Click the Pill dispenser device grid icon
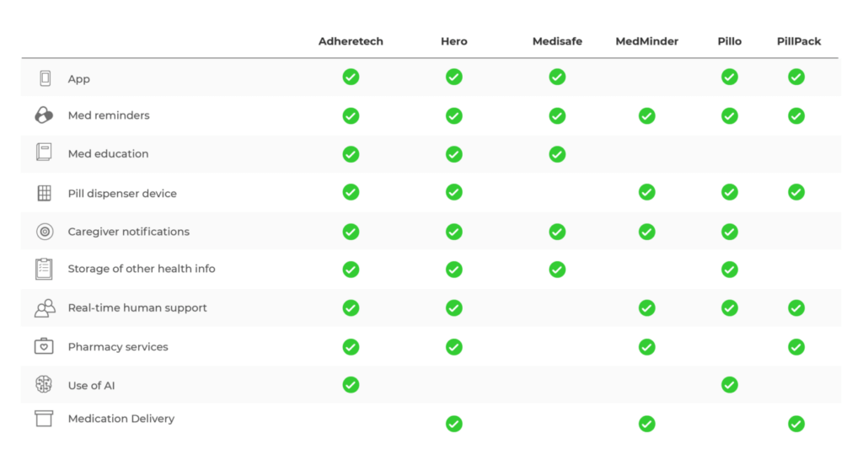 (45, 193)
